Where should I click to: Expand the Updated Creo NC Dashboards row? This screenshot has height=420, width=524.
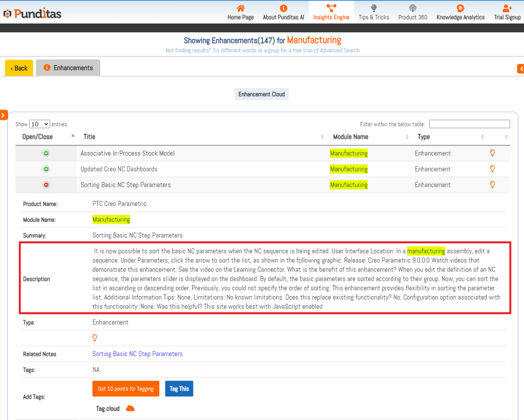tap(46, 169)
